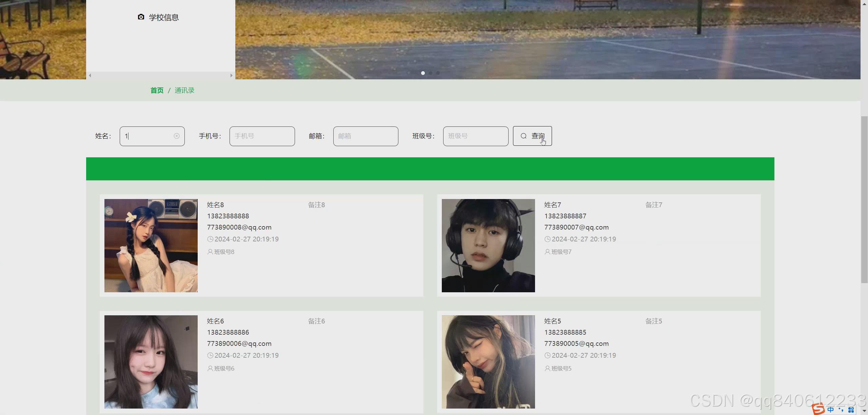
Task: Click the person icon beside 班级号7
Action: 547,252
